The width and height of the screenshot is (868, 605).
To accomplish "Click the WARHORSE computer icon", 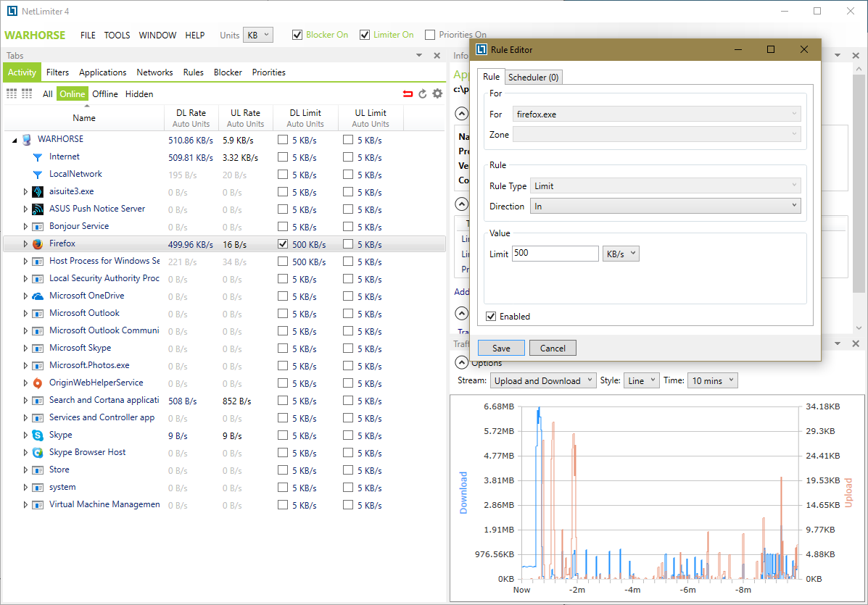I will pos(27,140).
